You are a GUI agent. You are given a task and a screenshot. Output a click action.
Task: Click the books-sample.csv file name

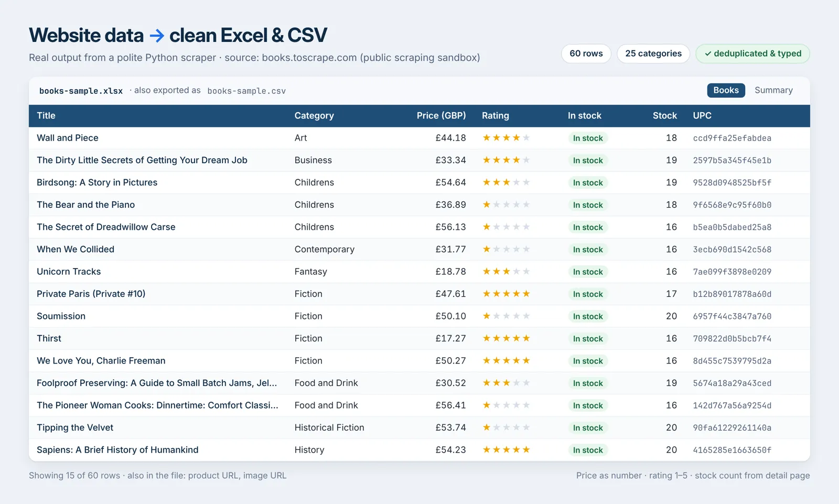click(x=246, y=91)
